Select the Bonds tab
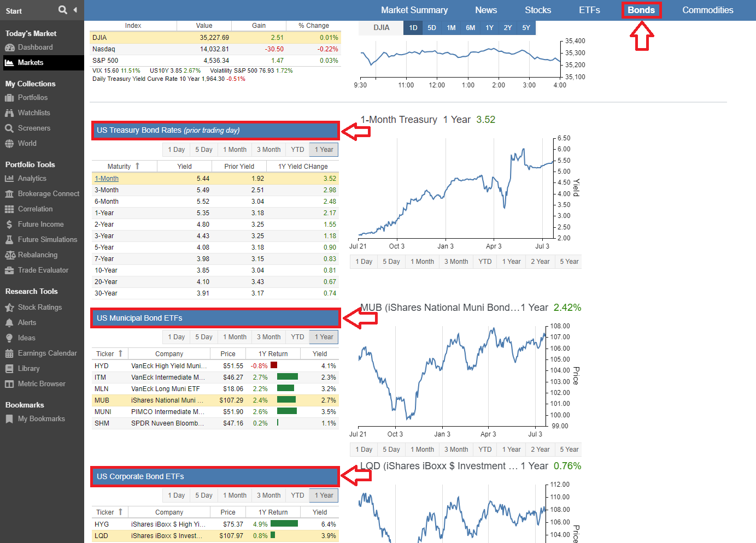Image resolution: width=756 pixels, height=543 pixels. (641, 10)
